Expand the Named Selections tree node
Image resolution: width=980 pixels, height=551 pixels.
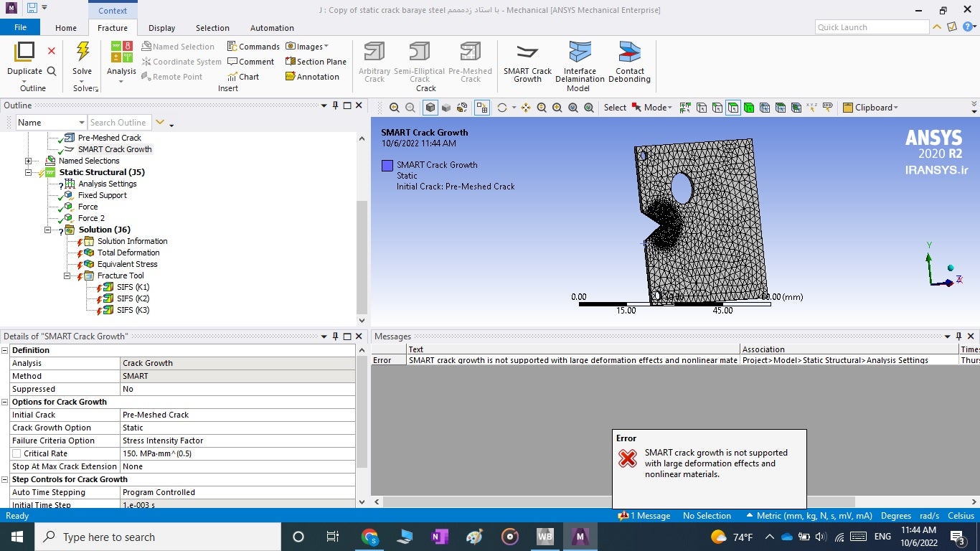pyautogui.click(x=29, y=161)
